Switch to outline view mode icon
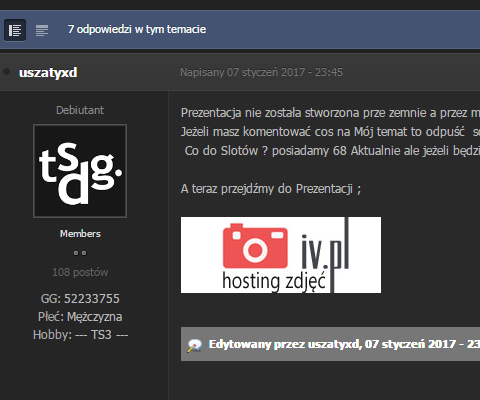The image size is (480, 400). [42, 30]
